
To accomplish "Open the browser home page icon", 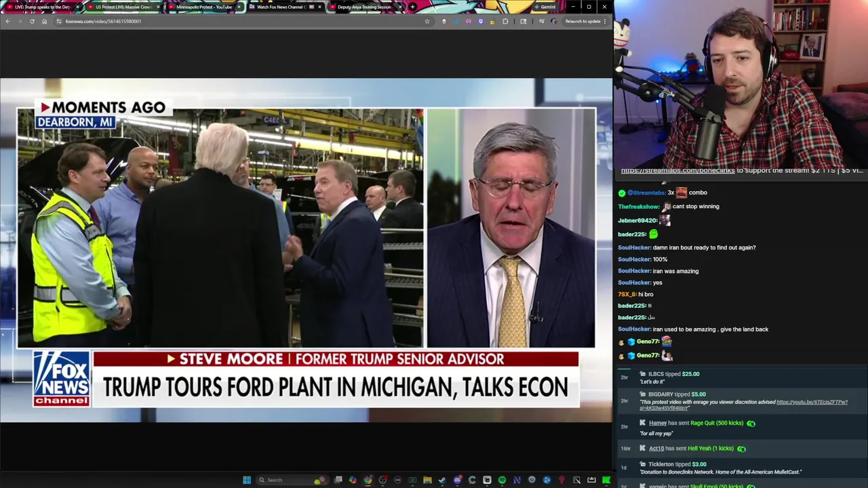I will (44, 21).
